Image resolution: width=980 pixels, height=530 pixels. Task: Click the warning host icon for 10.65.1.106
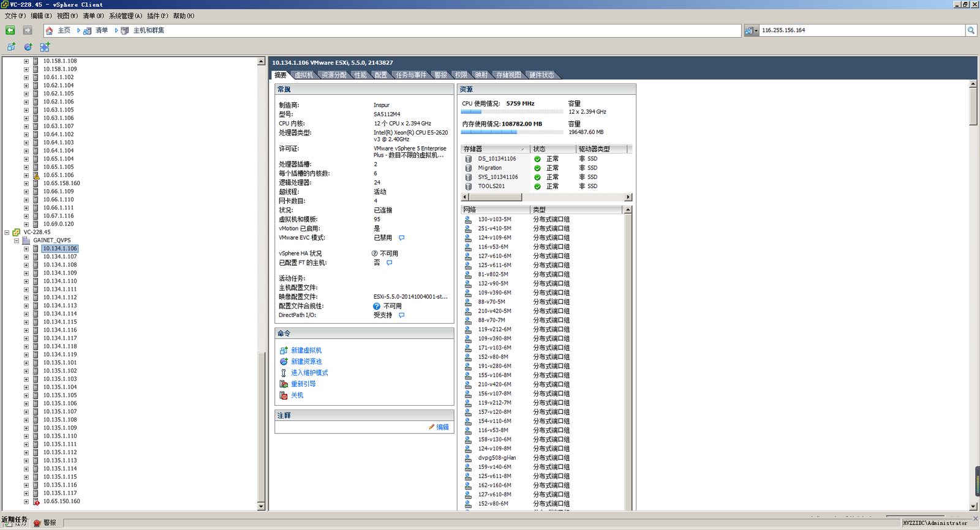[x=36, y=175]
